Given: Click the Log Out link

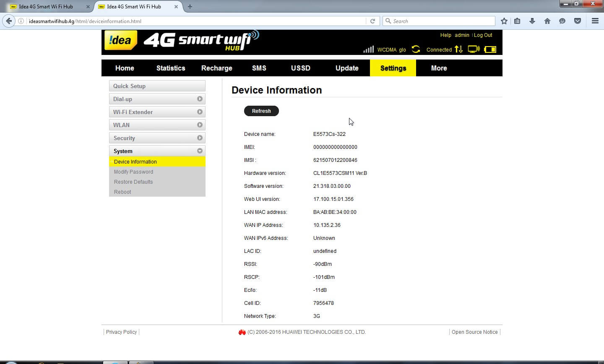Looking at the screenshot, I should click(x=483, y=35).
